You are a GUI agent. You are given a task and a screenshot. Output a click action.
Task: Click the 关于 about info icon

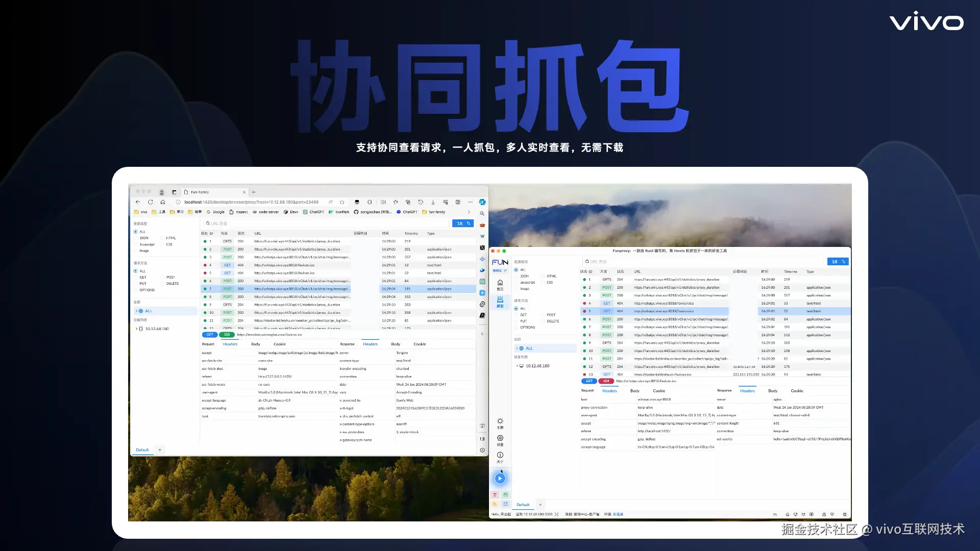point(500,455)
